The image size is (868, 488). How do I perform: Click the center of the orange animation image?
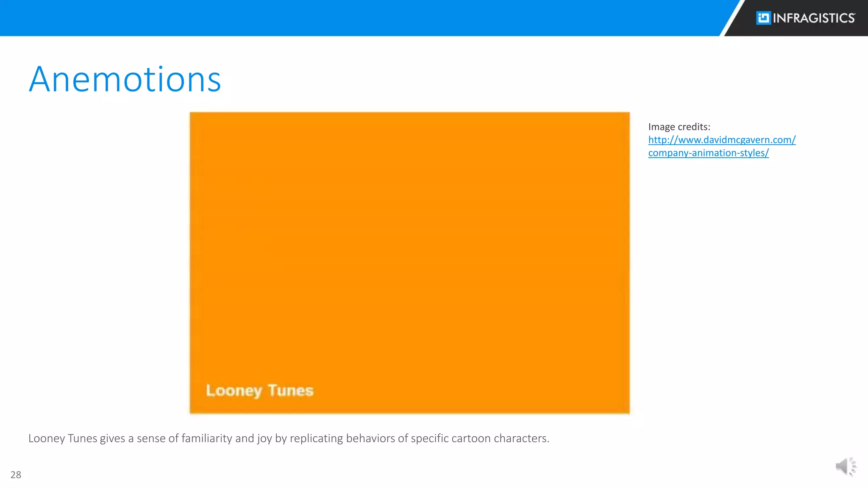click(409, 263)
